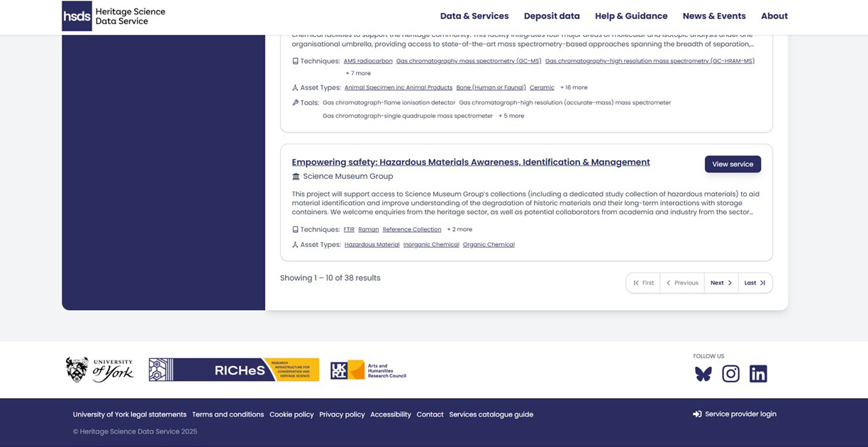Screen dimensions: 868x447
Task: Open the LinkedIn page icon
Action: (x=758, y=374)
